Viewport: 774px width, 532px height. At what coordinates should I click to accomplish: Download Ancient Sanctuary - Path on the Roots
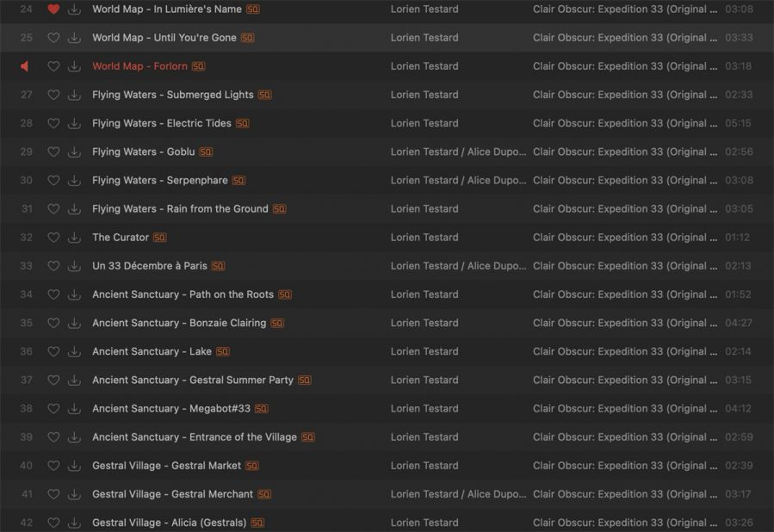tap(74, 294)
